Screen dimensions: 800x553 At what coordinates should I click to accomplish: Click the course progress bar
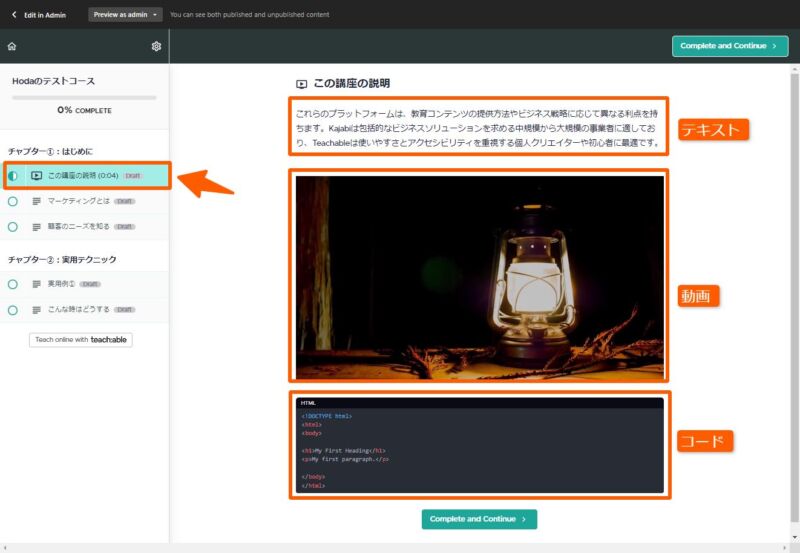coord(84,97)
